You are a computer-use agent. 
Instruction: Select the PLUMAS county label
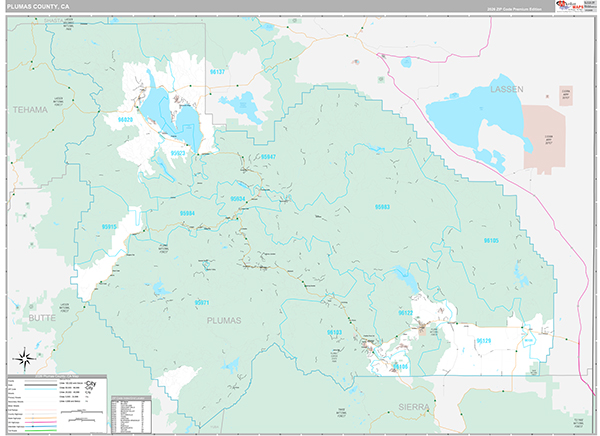[x=224, y=320]
